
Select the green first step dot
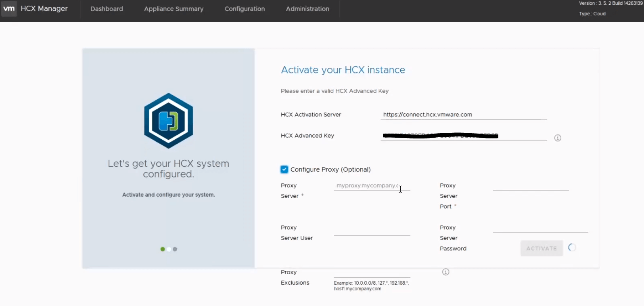163,249
